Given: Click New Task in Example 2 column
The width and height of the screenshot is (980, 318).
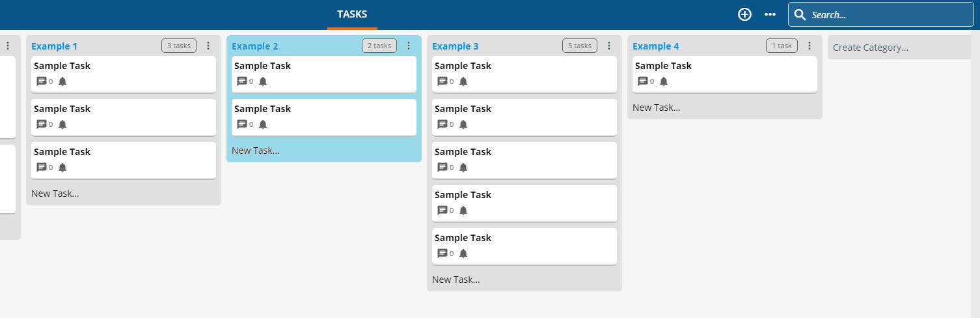Looking at the screenshot, I should coord(256,151).
